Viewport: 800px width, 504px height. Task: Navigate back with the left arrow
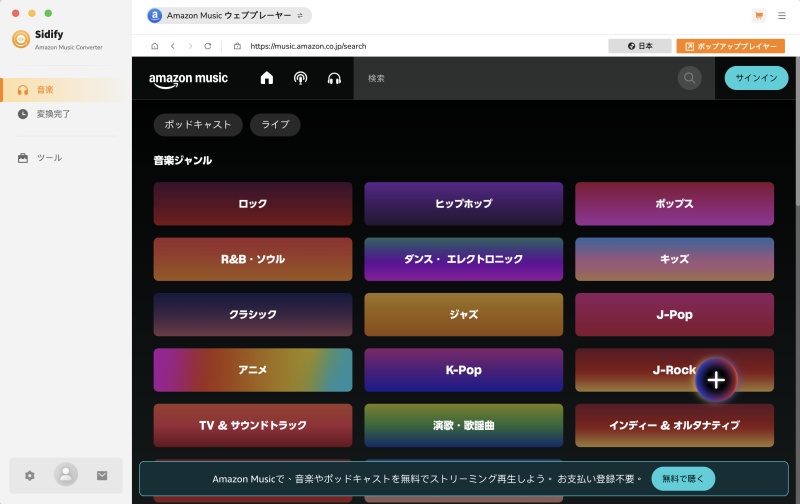pos(173,46)
